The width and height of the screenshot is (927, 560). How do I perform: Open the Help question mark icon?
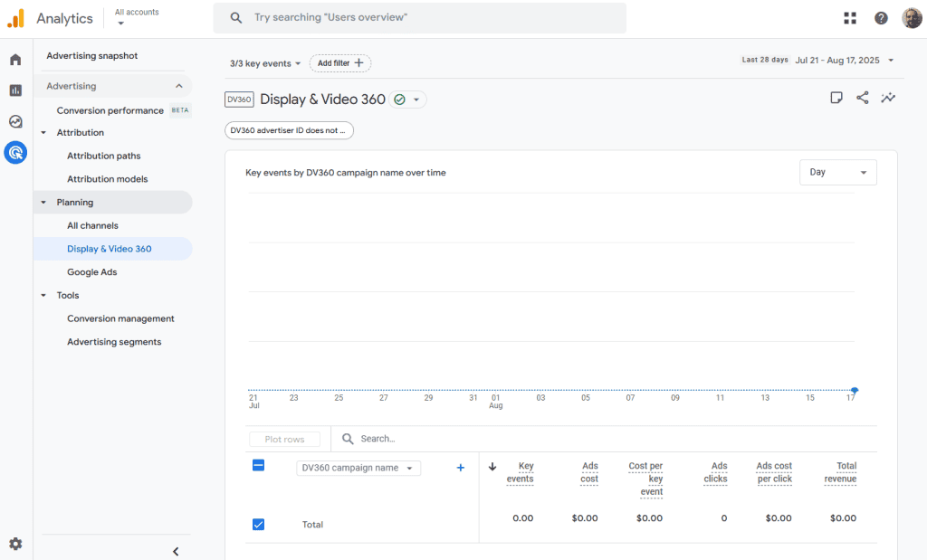pos(881,18)
